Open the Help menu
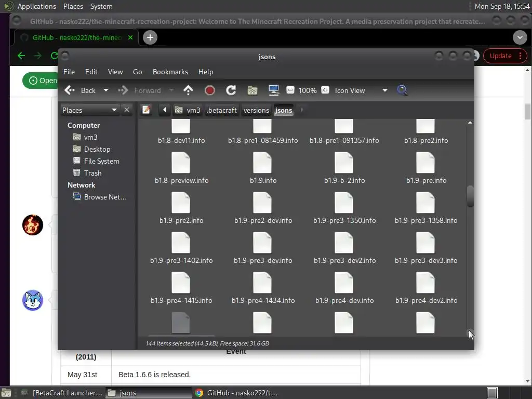532x399 pixels. tap(206, 72)
